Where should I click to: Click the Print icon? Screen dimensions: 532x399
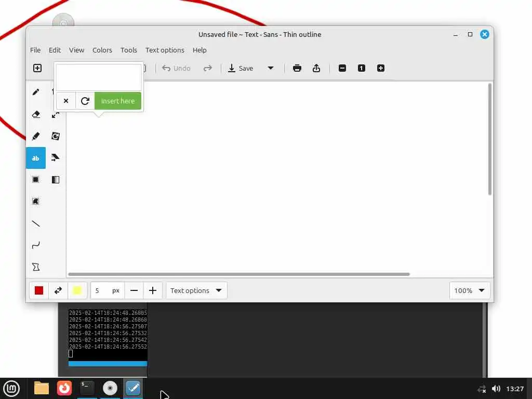(297, 68)
